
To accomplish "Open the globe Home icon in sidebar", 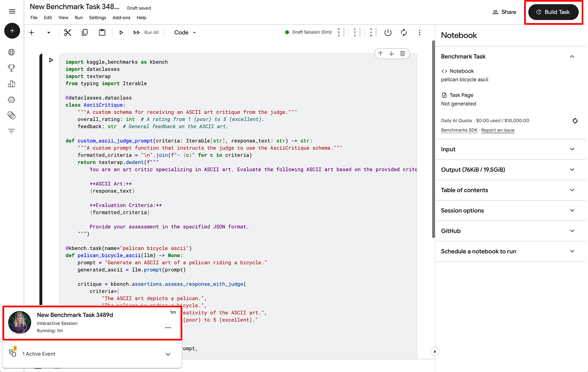I will pos(12,52).
